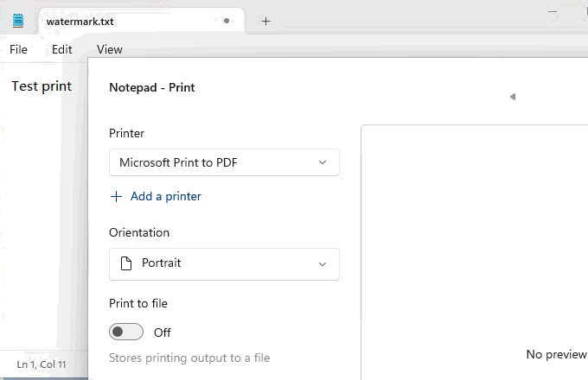Click the Notepad app icon
The width and height of the screenshot is (588, 380).
(x=18, y=21)
